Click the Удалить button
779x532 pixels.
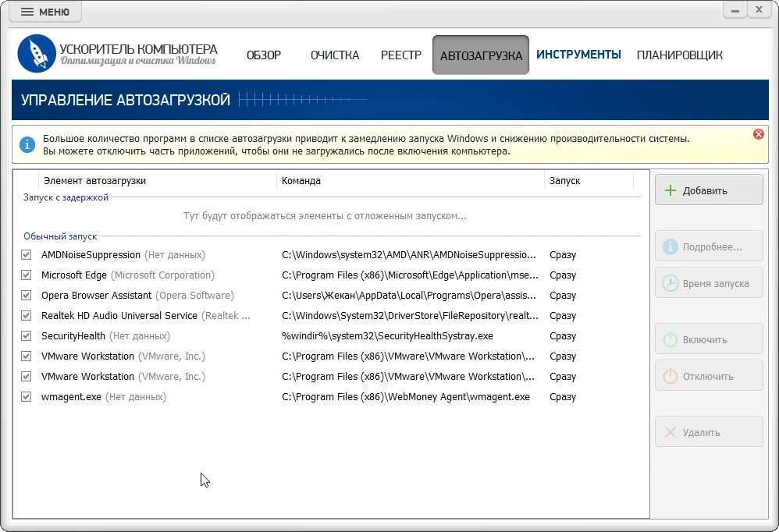(709, 431)
